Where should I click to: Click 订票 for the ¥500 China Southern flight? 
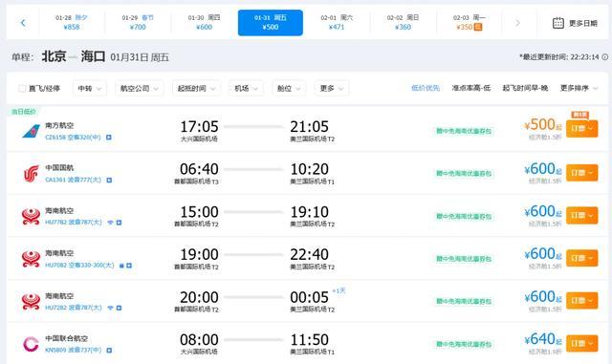tap(581, 128)
